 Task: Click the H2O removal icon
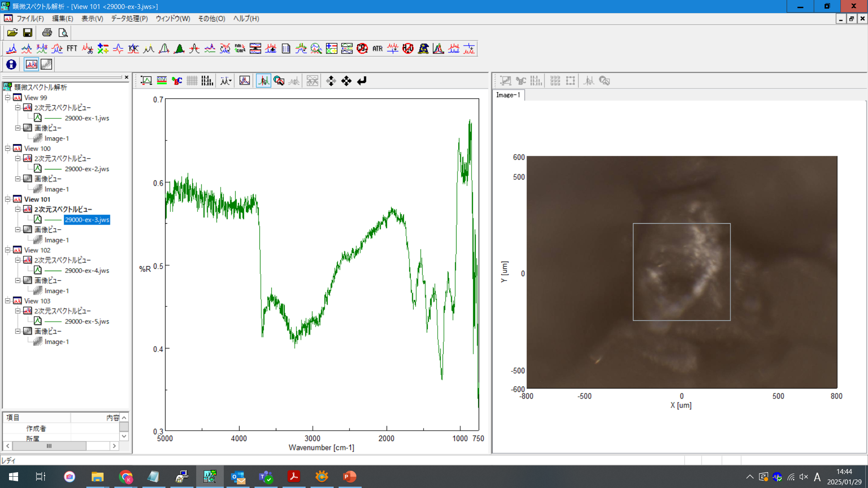tap(408, 48)
